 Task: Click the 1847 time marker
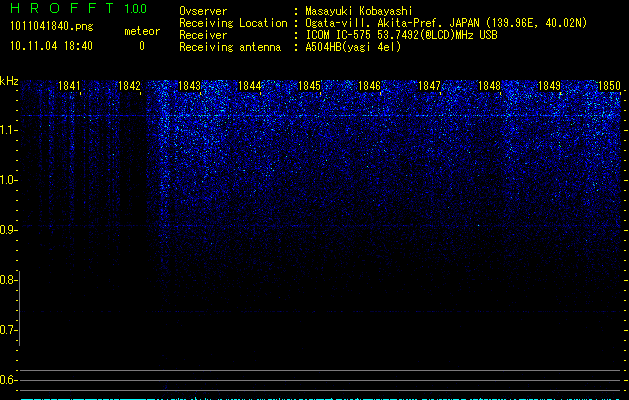click(429, 86)
